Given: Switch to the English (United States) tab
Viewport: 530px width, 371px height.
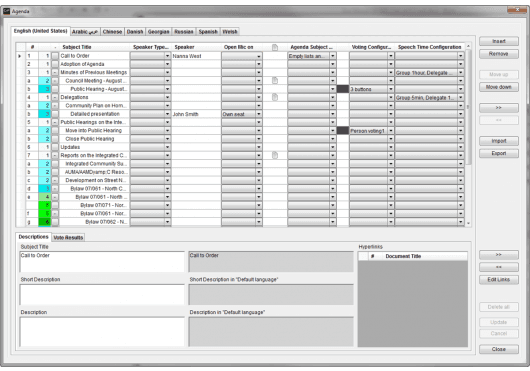Looking at the screenshot, I should click(40, 31).
